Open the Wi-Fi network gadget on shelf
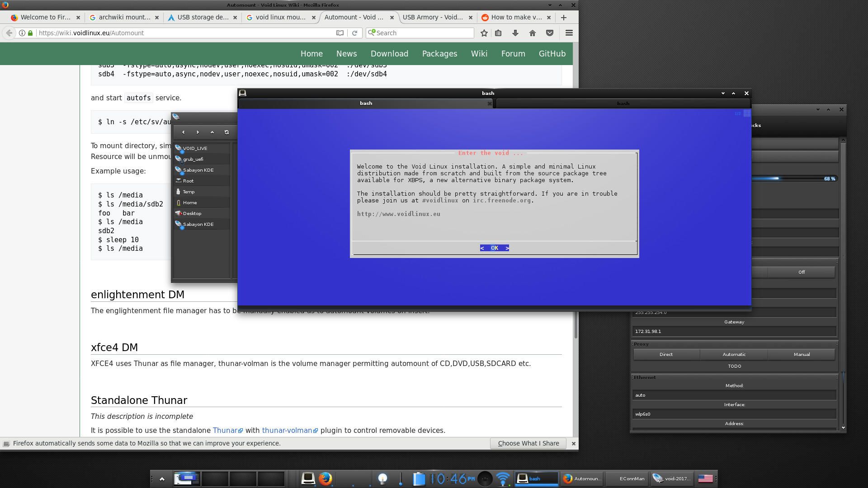 coord(503,478)
